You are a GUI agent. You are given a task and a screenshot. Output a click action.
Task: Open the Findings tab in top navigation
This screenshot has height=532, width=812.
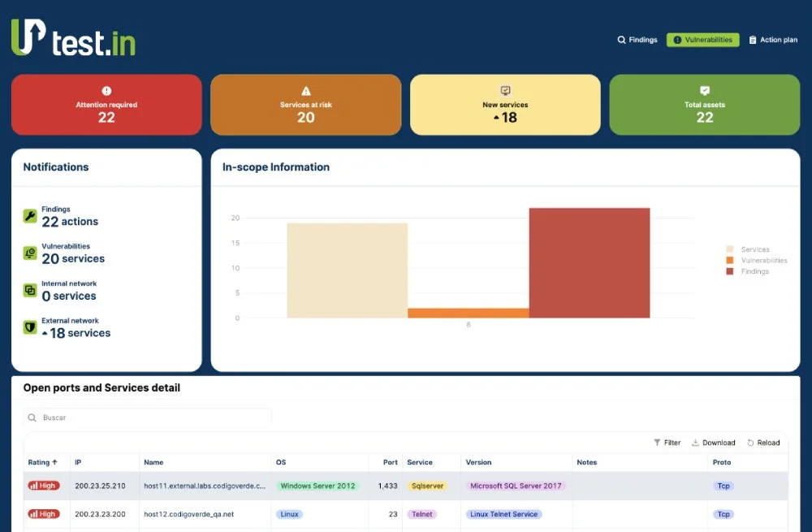coord(637,40)
